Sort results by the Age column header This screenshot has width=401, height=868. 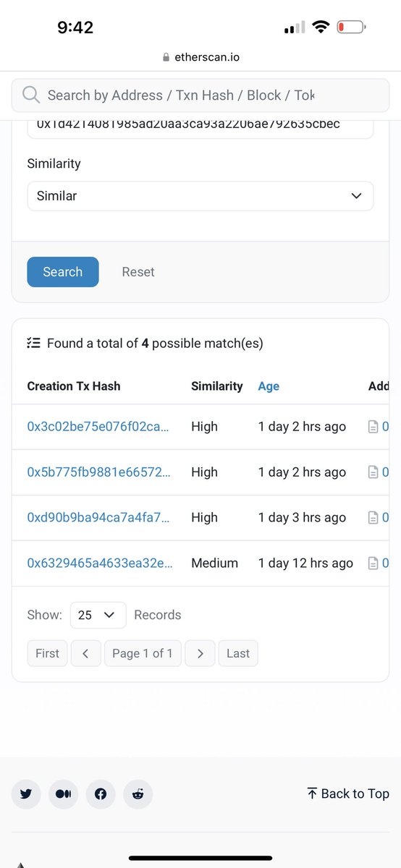pos(269,386)
